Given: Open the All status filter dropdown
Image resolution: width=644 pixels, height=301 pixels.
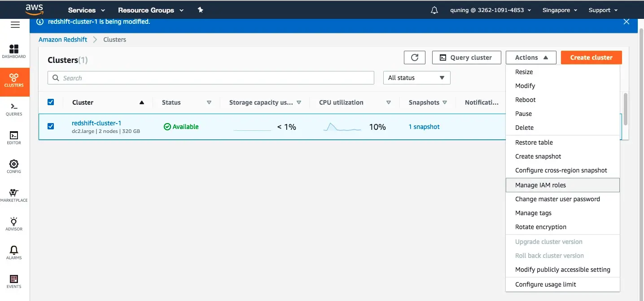Looking at the screenshot, I should (416, 78).
